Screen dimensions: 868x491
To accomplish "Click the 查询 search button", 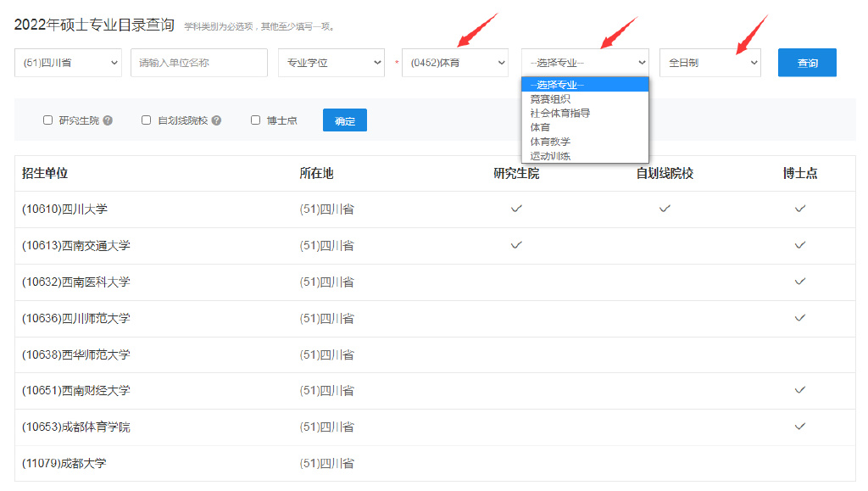I will [806, 62].
